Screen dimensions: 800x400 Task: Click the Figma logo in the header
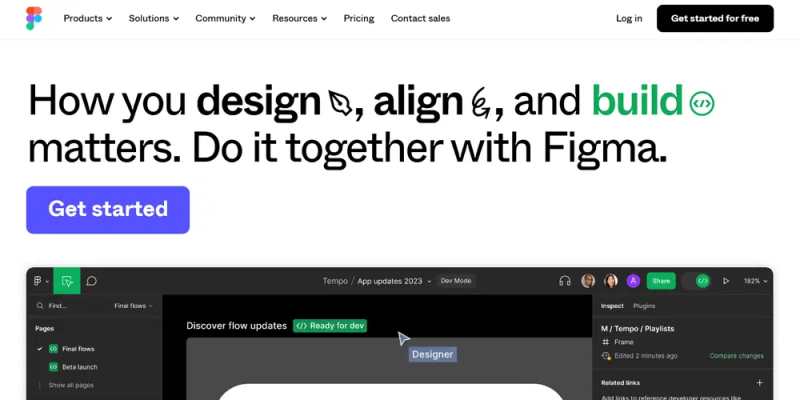pyautogui.click(x=34, y=18)
